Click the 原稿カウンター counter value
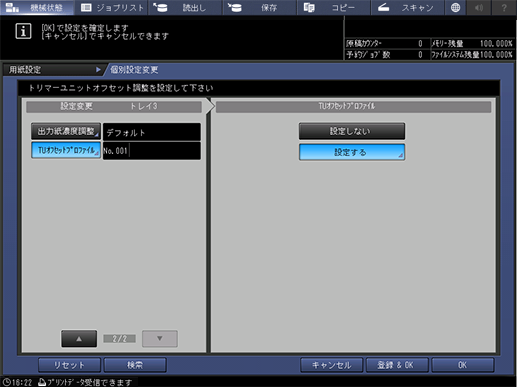This screenshot has width=517, height=387. click(x=420, y=44)
